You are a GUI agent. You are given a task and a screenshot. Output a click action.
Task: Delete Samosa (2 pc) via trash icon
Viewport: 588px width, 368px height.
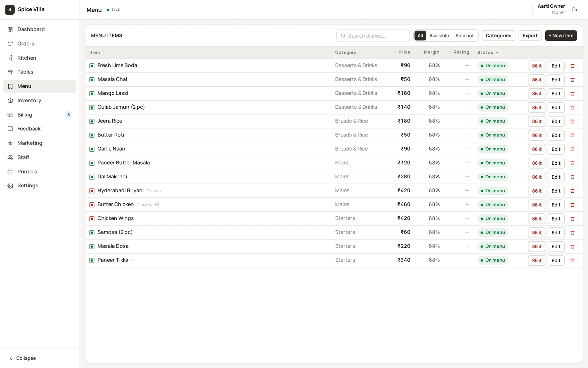pyautogui.click(x=572, y=233)
